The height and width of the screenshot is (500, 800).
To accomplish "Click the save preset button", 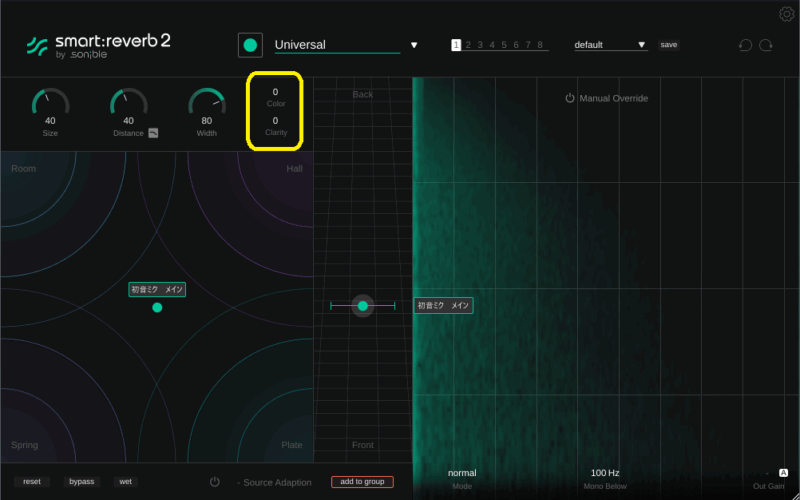I will point(668,45).
